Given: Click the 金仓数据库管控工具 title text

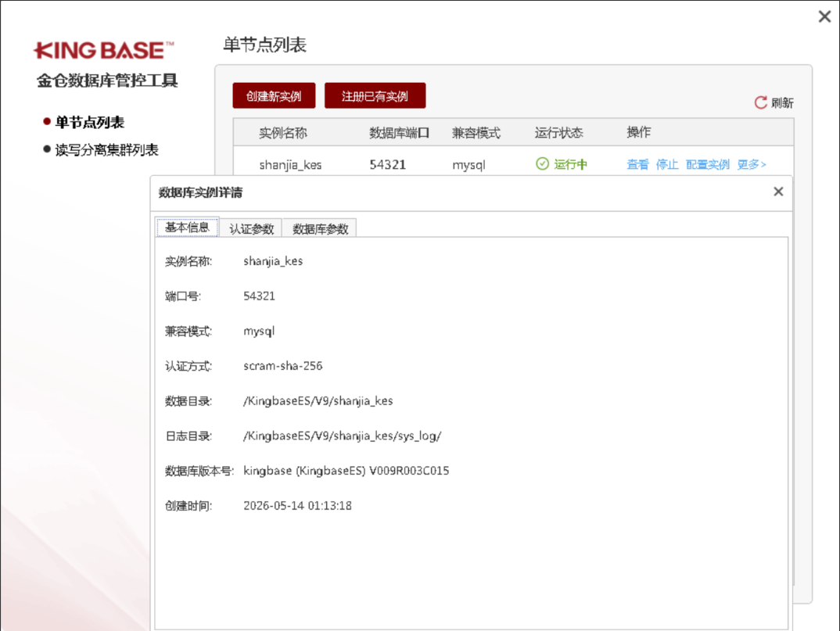Looking at the screenshot, I should tap(107, 81).
